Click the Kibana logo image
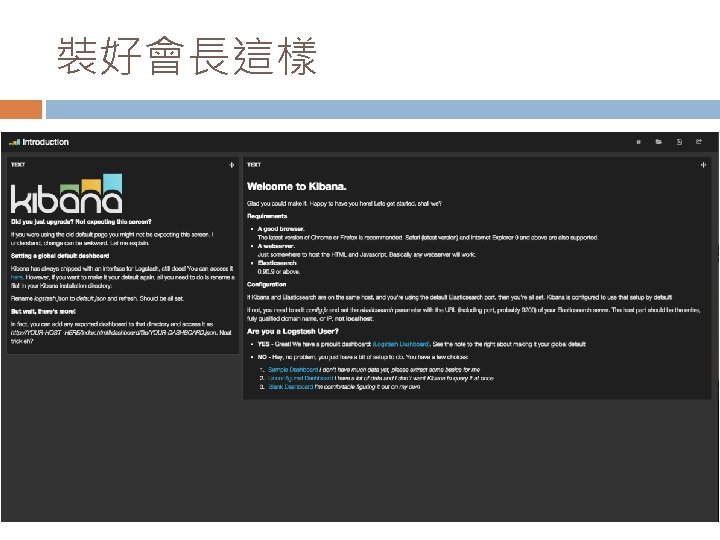 [x=67, y=193]
